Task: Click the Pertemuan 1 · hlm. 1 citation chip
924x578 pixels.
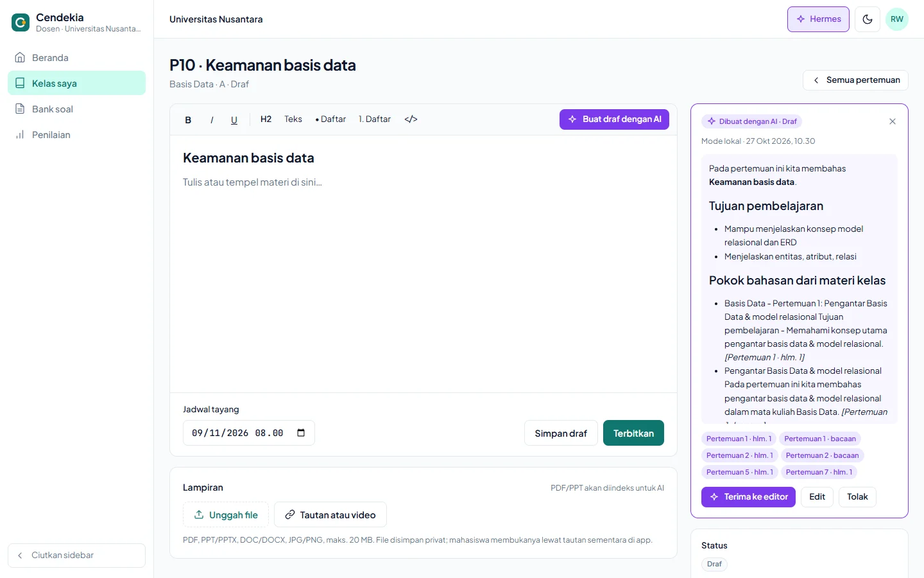Action: (x=739, y=439)
